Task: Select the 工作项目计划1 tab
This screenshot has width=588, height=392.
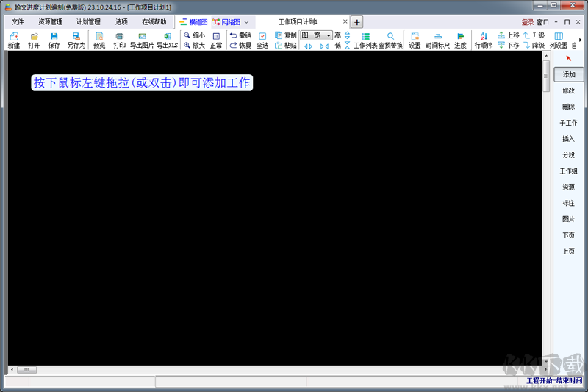Action: click(x=298, y=22)
